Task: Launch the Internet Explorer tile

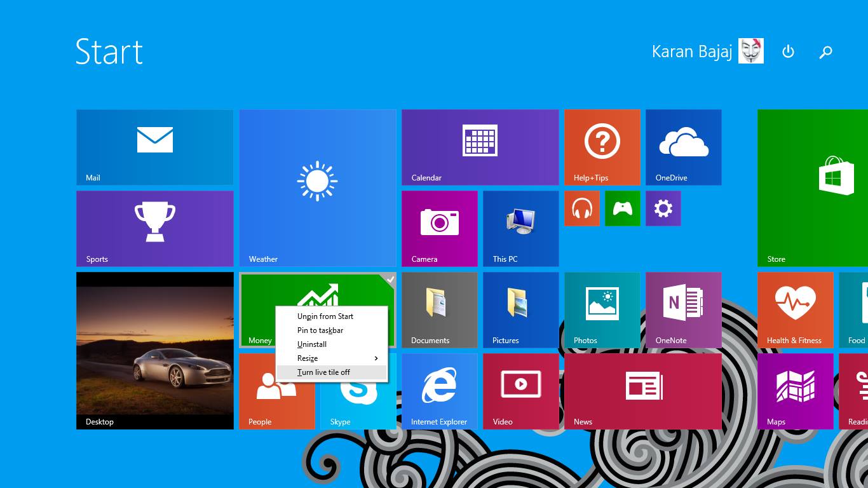Action: 440,391
